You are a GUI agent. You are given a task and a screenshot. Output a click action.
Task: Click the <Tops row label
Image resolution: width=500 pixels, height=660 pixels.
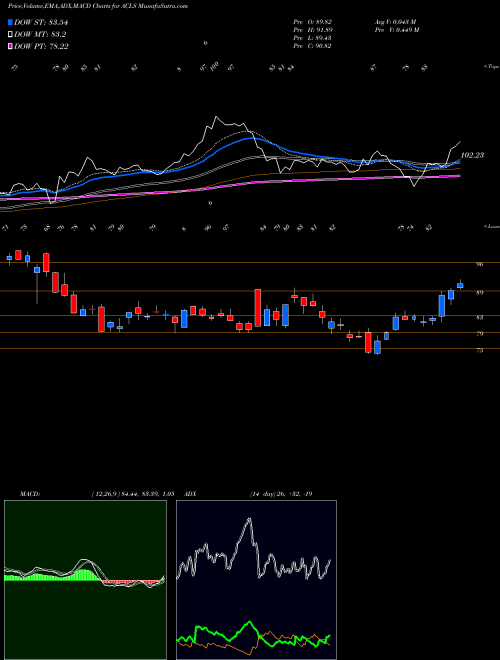[491, 67]
